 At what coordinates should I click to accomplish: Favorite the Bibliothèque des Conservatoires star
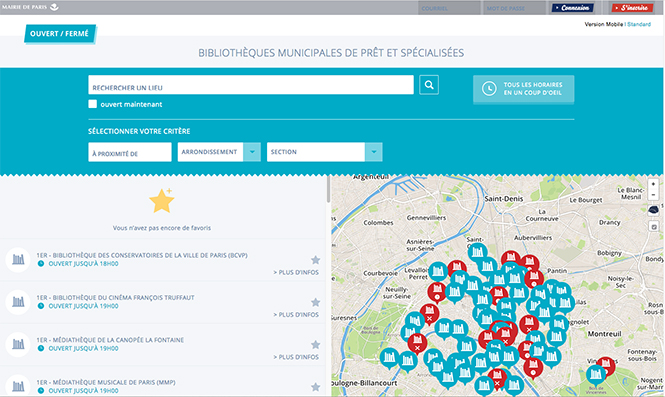tap(315, 260)
